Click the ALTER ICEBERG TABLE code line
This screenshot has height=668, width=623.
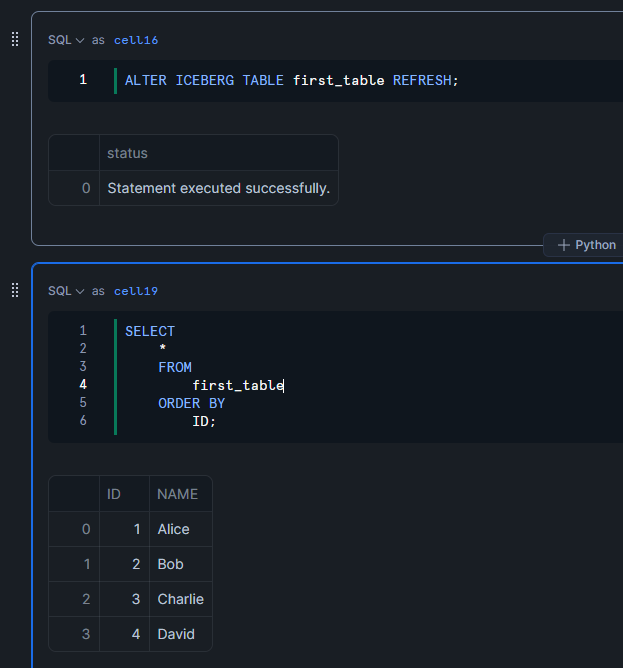click(291, 80)
